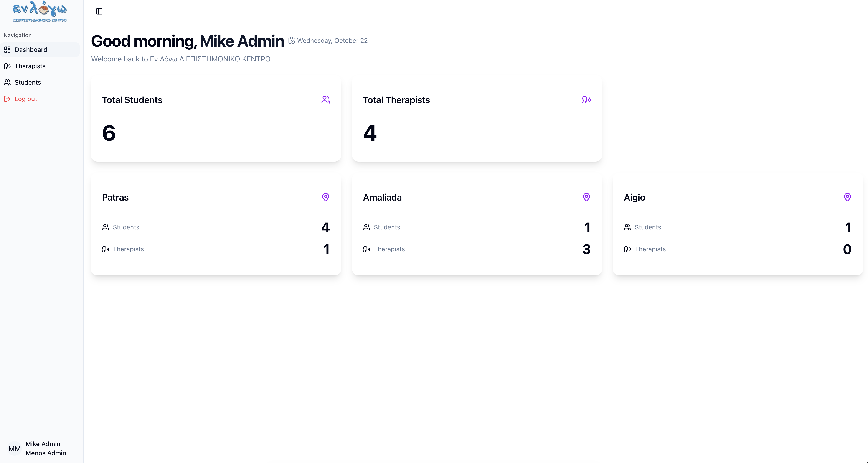Open Dashboard in the navigation

coord(31,50)
